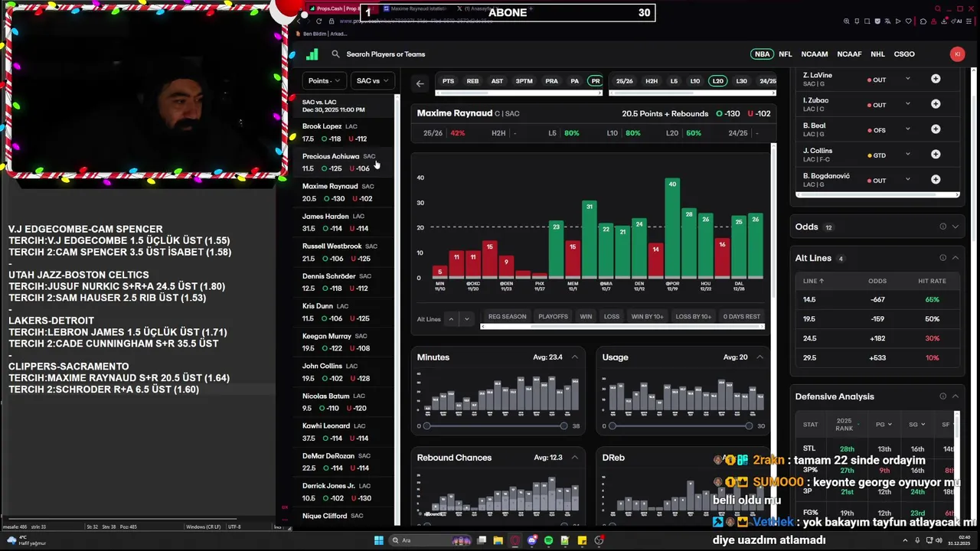Viewport: 980px width, 551px height.
Task: Select the 3PTM stat tab
Action: (524, 81)
